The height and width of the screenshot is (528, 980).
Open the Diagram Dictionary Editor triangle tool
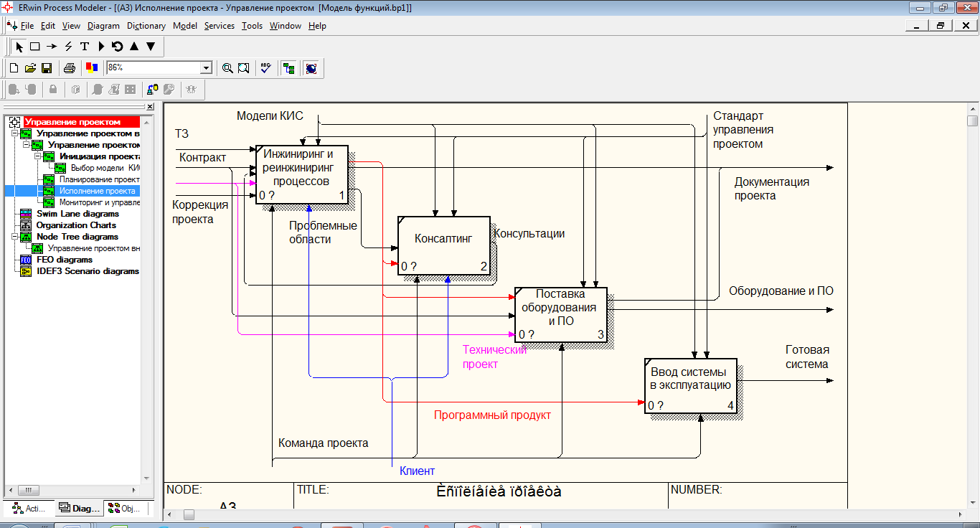[x=101, y=47]
